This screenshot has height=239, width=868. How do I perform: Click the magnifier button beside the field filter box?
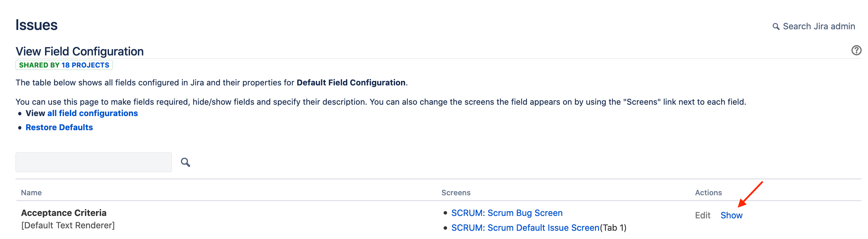[186, 162]
